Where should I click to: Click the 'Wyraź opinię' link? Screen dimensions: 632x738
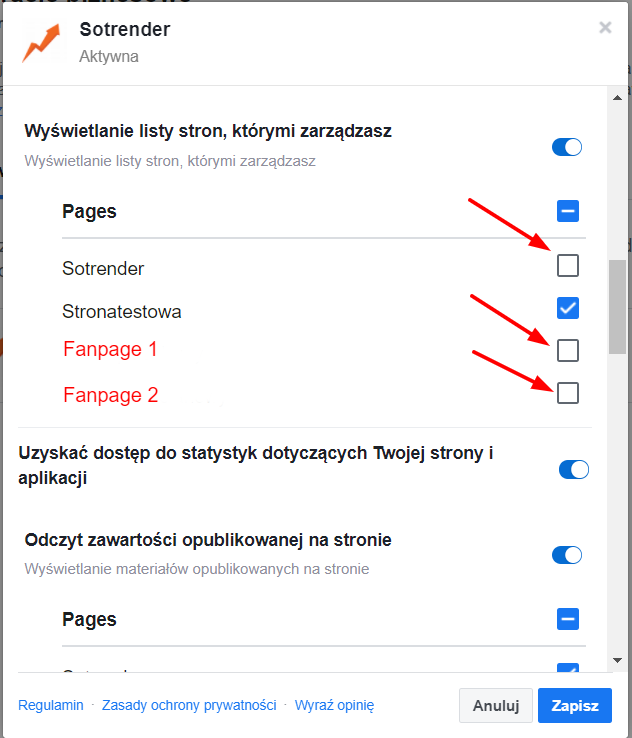pos(334,705)
